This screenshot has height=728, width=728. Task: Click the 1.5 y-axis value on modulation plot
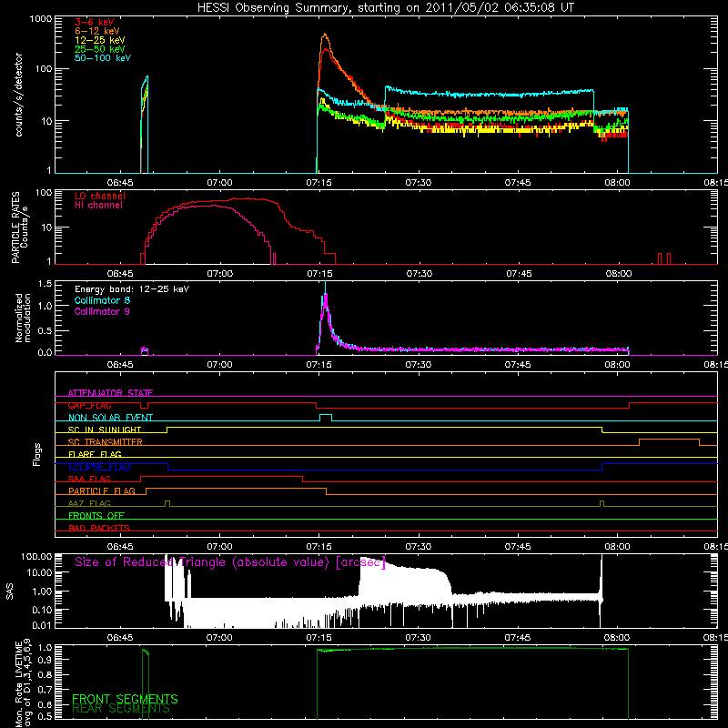(x=45, y=283)
